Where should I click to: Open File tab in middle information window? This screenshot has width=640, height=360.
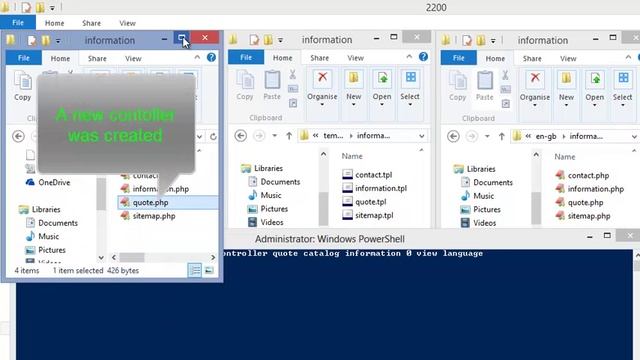[x=246, y=57]
